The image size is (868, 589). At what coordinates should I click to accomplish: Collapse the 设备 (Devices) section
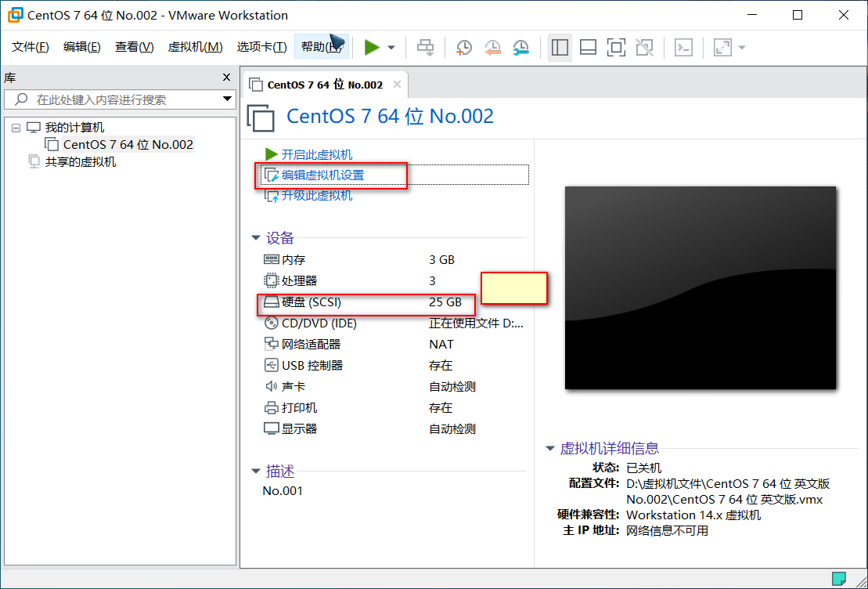click(x=255, y=237)
